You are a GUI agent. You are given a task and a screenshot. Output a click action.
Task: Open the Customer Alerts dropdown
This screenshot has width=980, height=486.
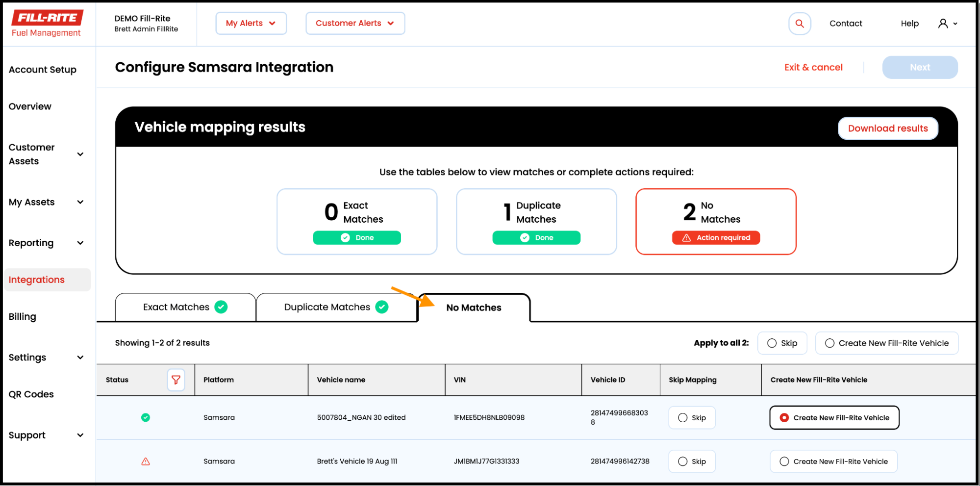tap(355, 23)
